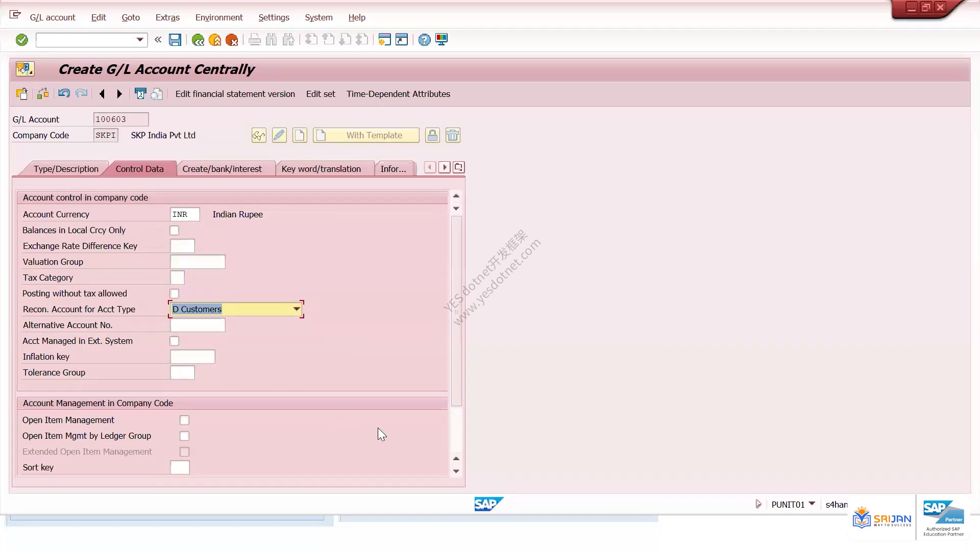
Task: Click the green checkmark Enter icon
Action: pos(21,40)
